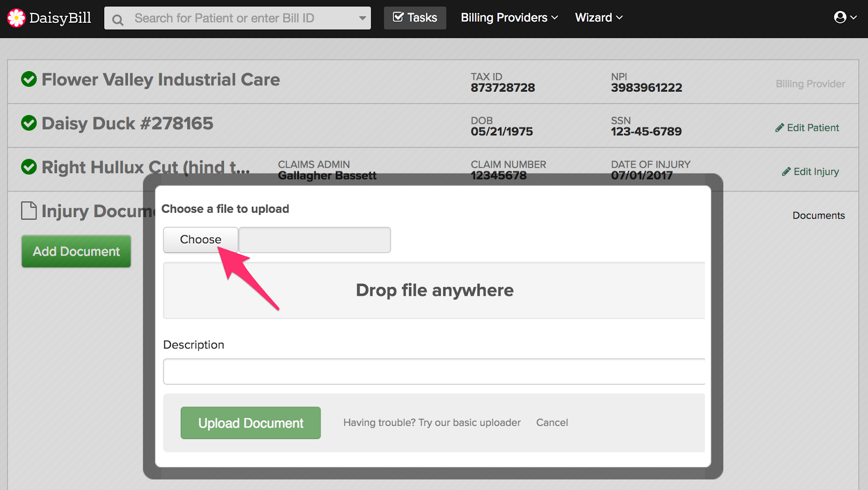Click the Billing Provider label link

(x=810, y=84)
